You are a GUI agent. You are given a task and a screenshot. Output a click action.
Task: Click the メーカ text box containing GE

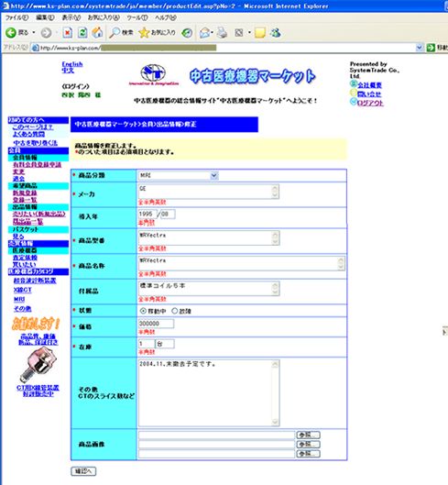(x=209, y=192)
